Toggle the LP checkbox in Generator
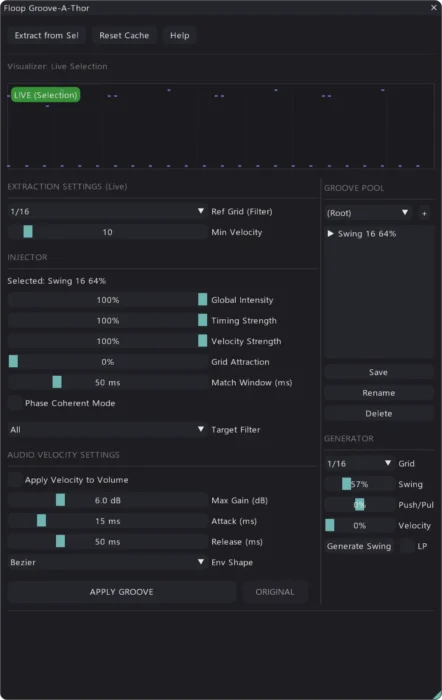Viewport: 442px width, 700px height. pos(407,546)
